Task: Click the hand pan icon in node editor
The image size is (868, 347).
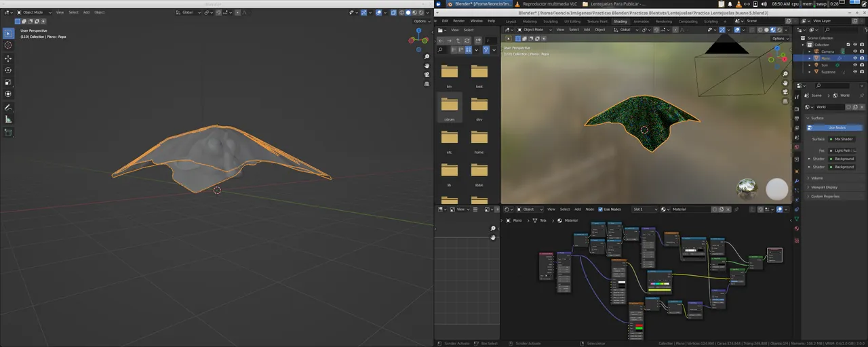Action: click(493, 237)
